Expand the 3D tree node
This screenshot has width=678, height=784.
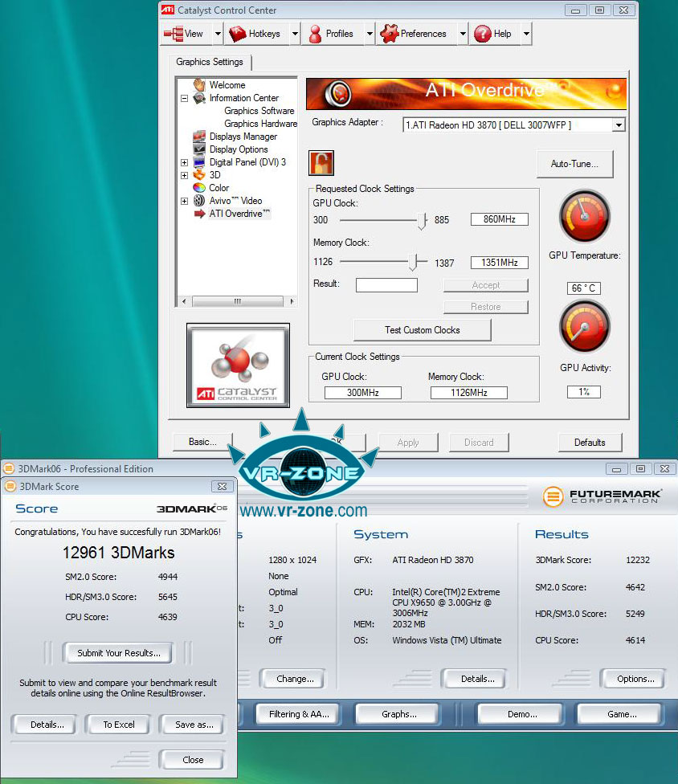pos(184,175)
